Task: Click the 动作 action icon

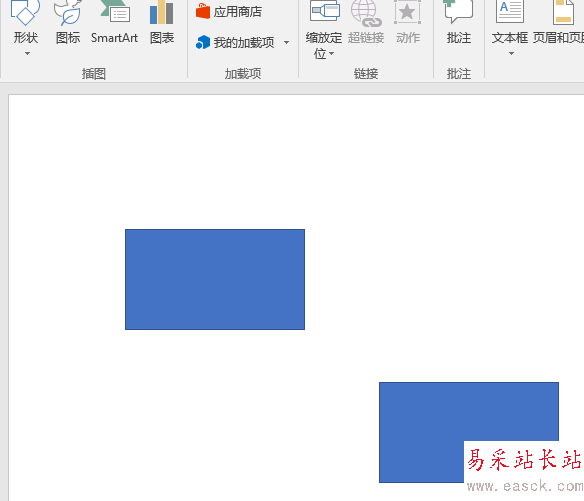Action: point(407,12)
